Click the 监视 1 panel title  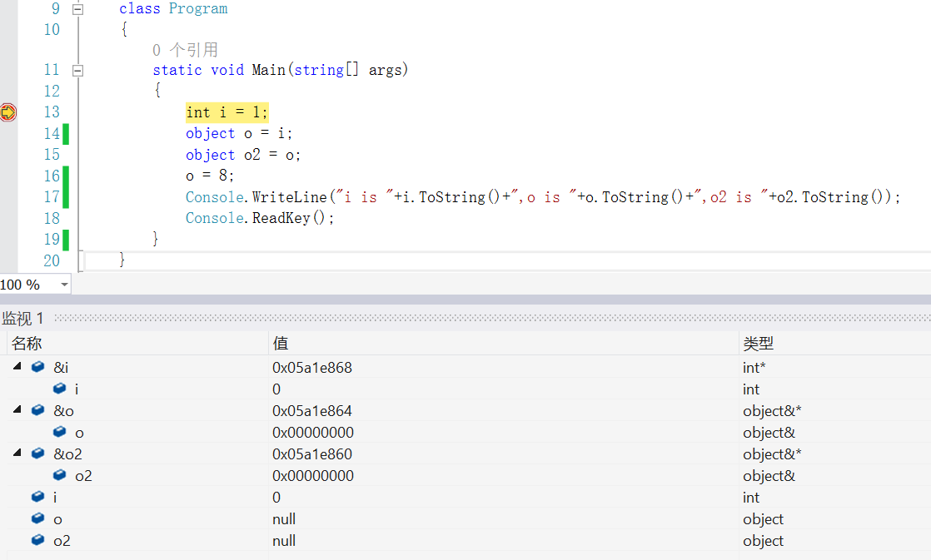22,319
